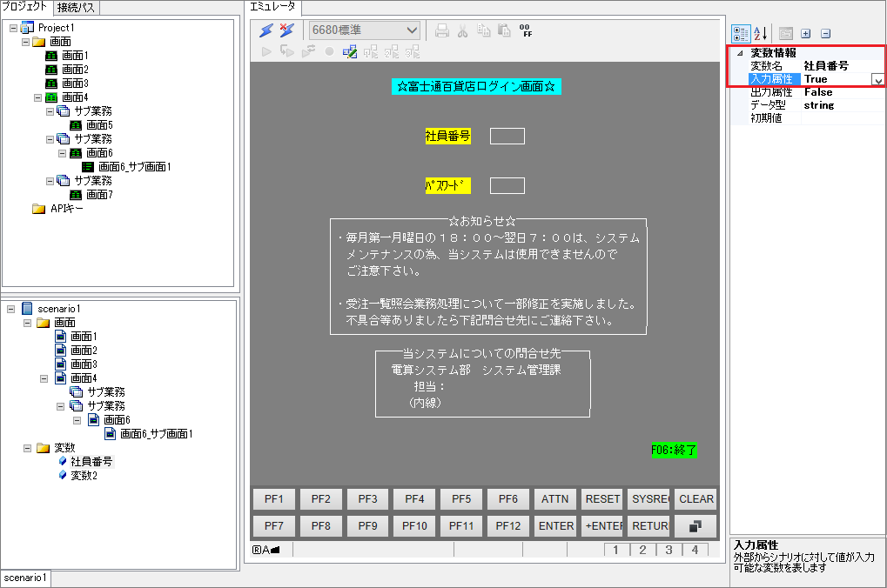Click the 社員番号 variable icon in scenario tree

pyautogui.click(x=62, y=461)
